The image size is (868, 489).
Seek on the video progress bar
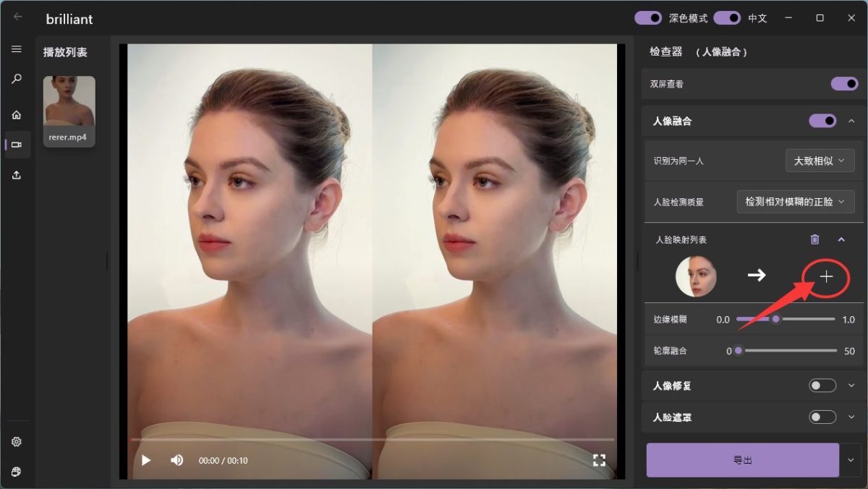(372, 439)
